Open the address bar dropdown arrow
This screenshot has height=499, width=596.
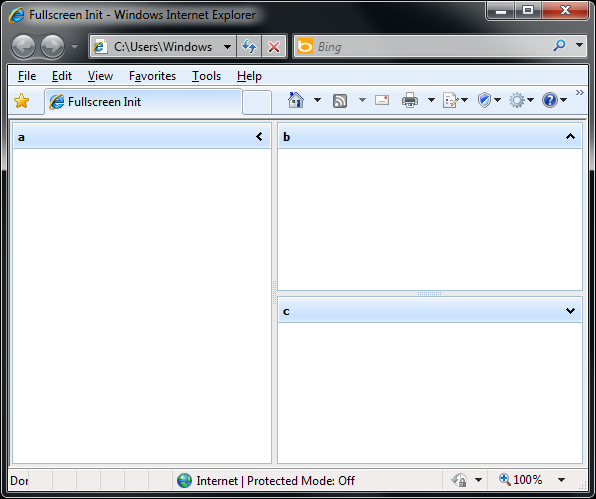[x=227, y=47]
